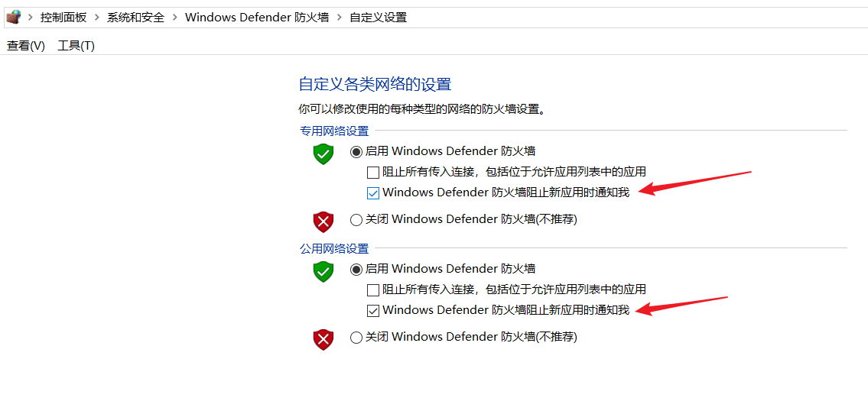Click the green shield under 公用网络设置
868x414 pixels.
(323, 272)
